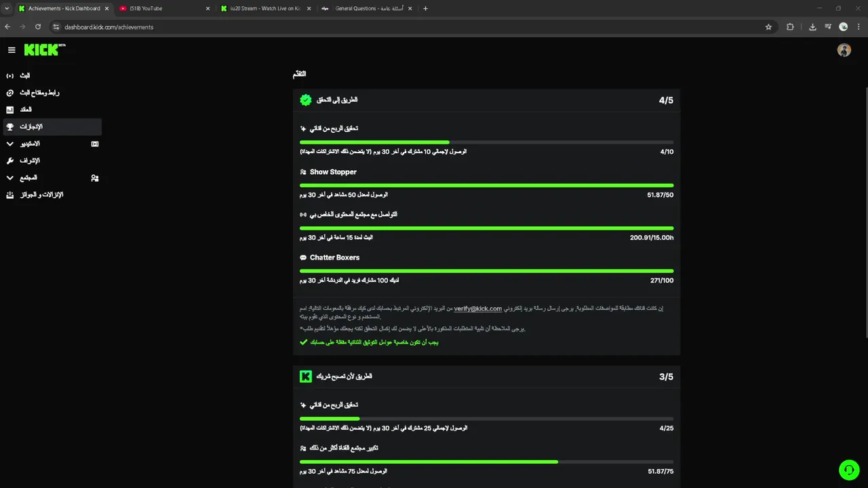Expand the المجتمع community section chevron
This screenshot has width=868, height=488.
[10, 178]
